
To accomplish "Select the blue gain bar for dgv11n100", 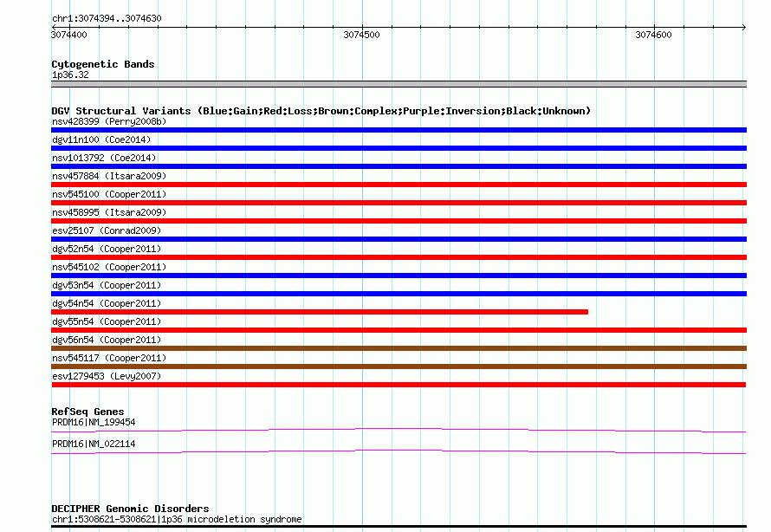I will click(x=398, y=148).
